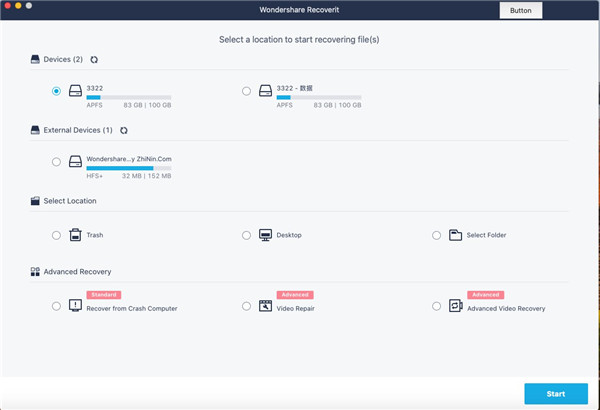Viewport: 600px width, 410px height.
Task: Click the 3322 - 数据 usage bar
Action: 319,97
